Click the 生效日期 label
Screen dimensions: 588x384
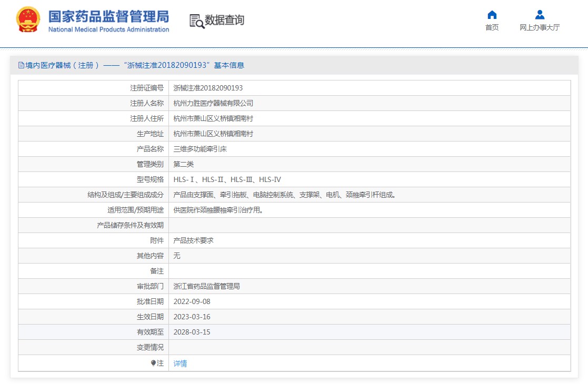click(150, 317)
